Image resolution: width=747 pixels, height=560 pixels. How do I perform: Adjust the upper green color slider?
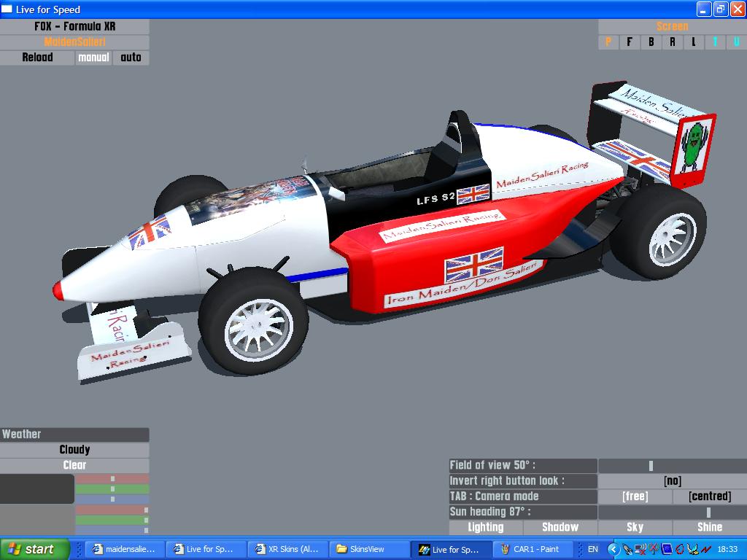tap(112, 489)
